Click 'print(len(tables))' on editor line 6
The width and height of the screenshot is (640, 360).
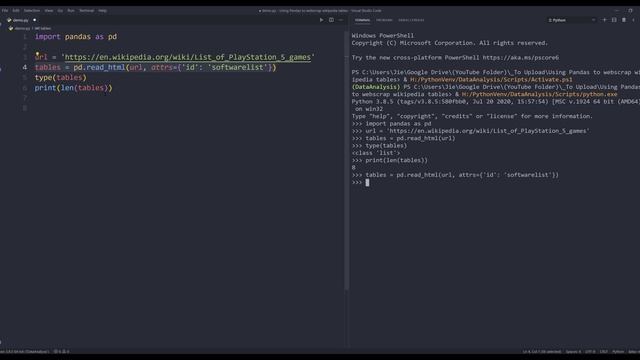click(x=73, y=88)
